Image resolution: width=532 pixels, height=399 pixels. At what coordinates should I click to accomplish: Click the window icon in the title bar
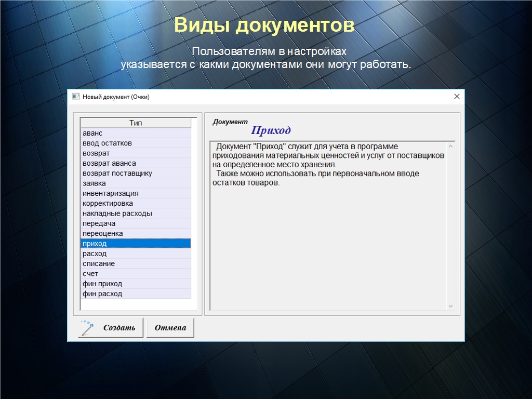[76, 97]
